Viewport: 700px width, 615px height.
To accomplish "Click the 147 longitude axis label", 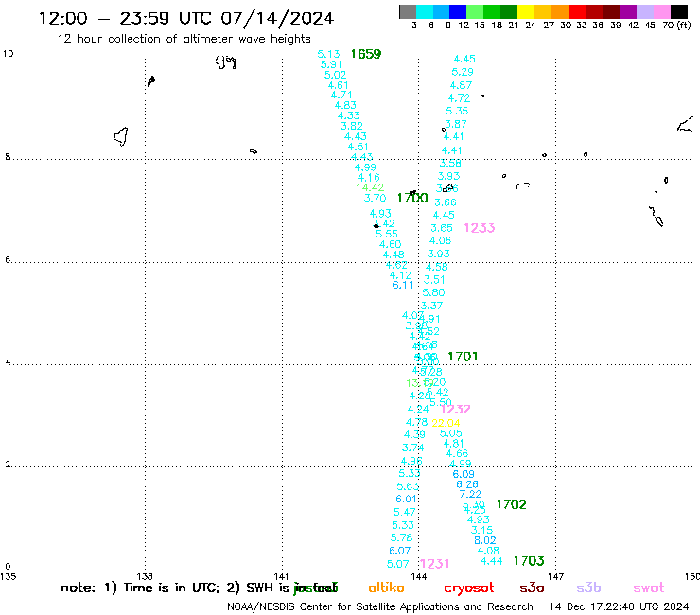I will 555,576.
